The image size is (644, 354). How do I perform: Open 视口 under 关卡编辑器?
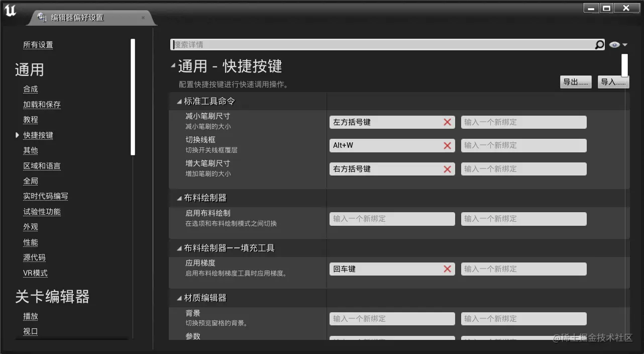(x=30, y=331)
